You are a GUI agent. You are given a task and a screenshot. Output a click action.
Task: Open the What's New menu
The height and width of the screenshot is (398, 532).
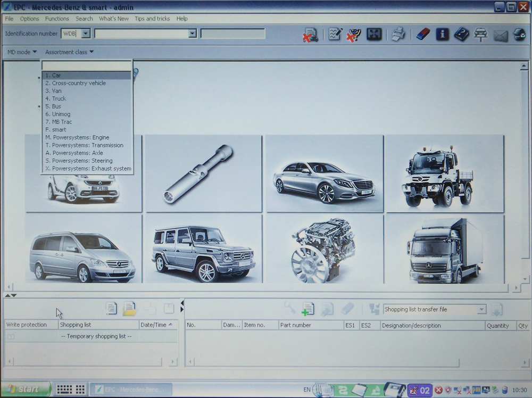114,19
